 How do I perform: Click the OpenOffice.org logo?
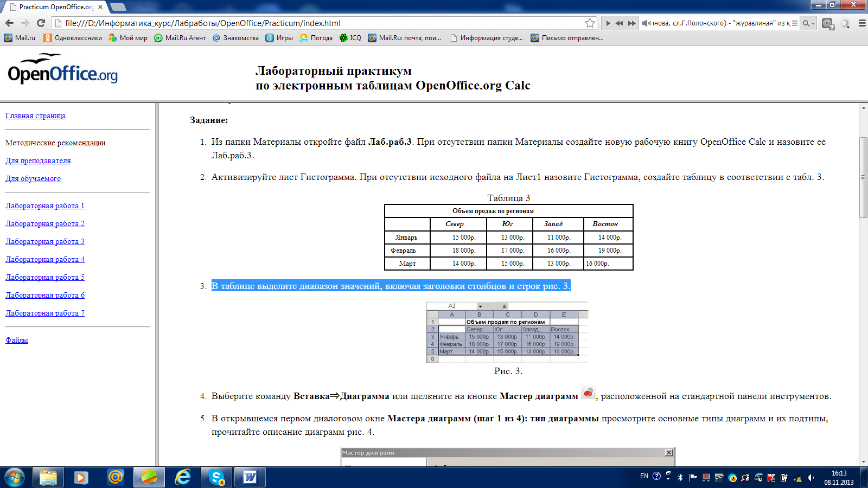[62, 69]
